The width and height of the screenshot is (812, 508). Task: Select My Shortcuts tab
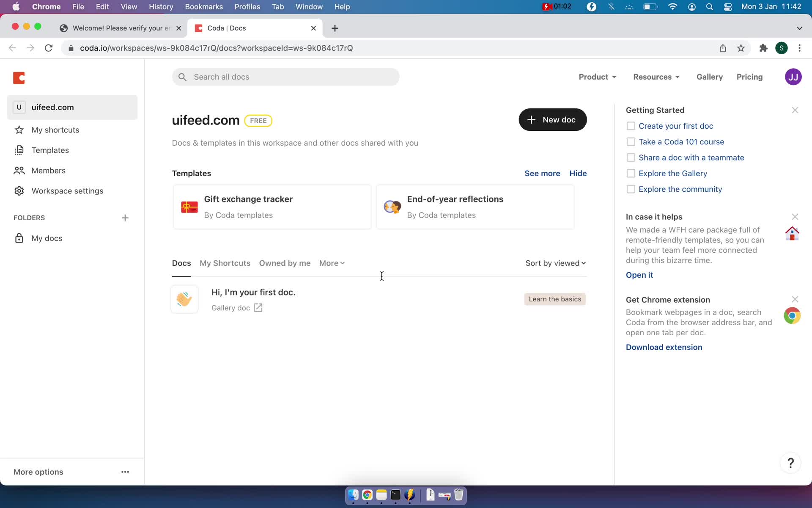click(225, 263)
